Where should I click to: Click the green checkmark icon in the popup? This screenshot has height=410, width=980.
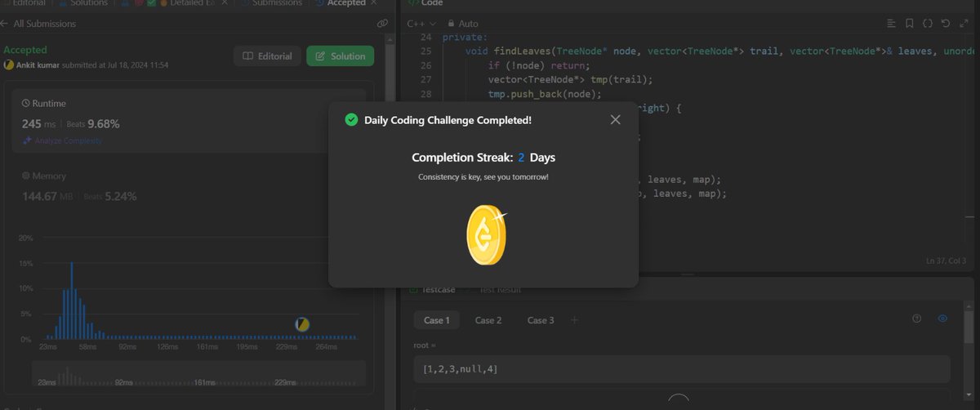(x=351, y=120)
